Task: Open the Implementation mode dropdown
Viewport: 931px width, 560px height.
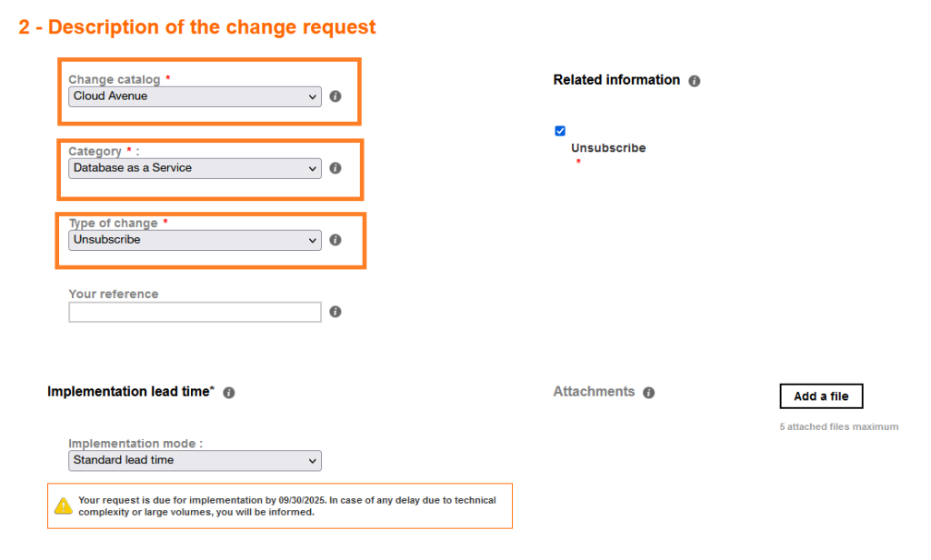Action: tap(195, 461)
